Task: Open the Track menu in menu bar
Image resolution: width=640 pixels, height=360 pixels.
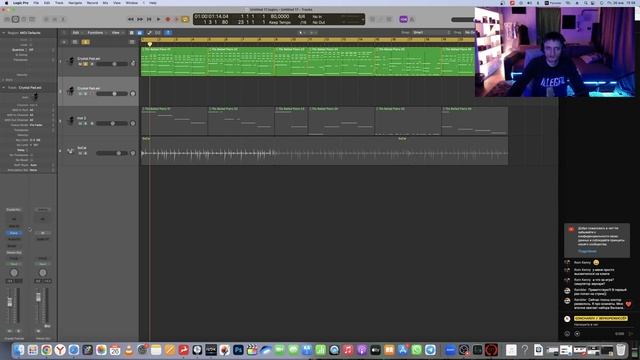Action: pos(59,3)
